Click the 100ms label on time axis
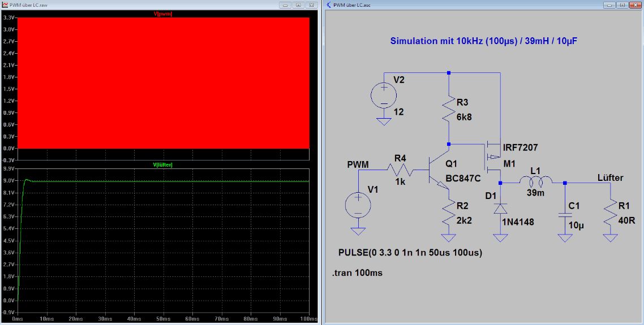This screenshot has width=644, height=325. [x=310, y=319]
